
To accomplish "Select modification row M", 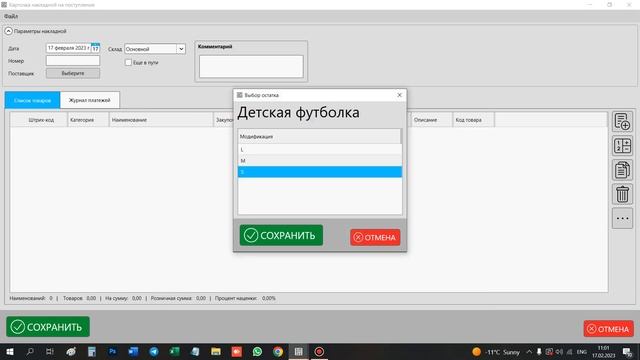I will (320, 160).
